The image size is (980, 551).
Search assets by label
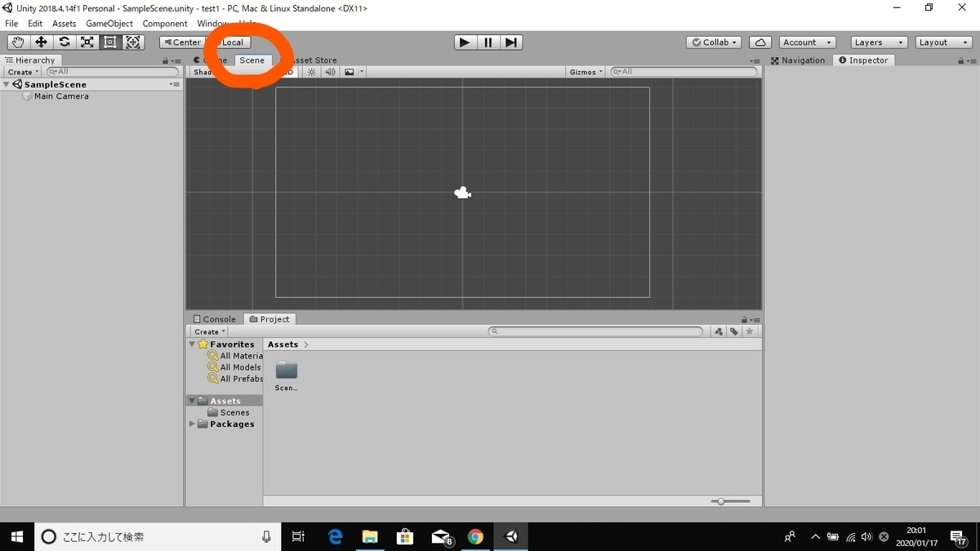coord(734,331)
